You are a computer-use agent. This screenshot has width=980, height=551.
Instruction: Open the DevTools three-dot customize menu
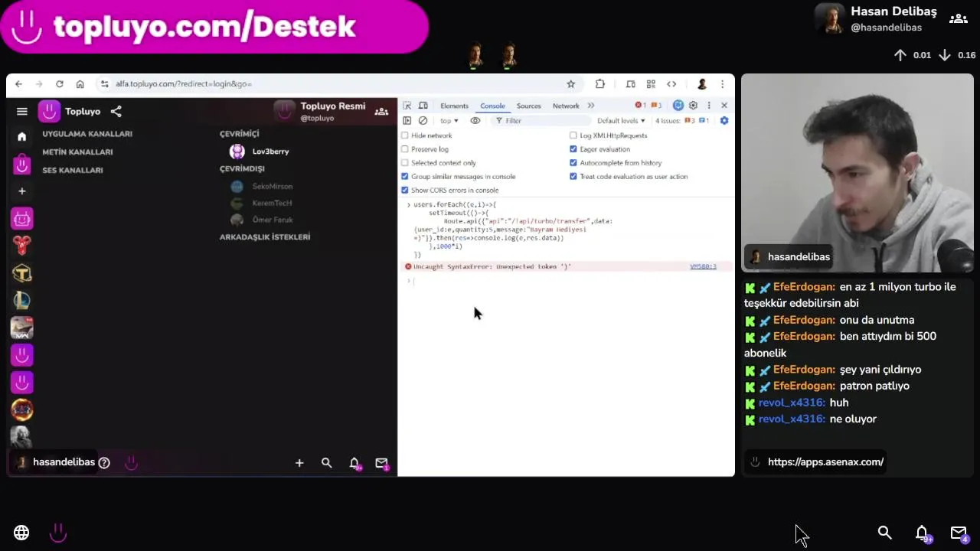coord(709,106)
